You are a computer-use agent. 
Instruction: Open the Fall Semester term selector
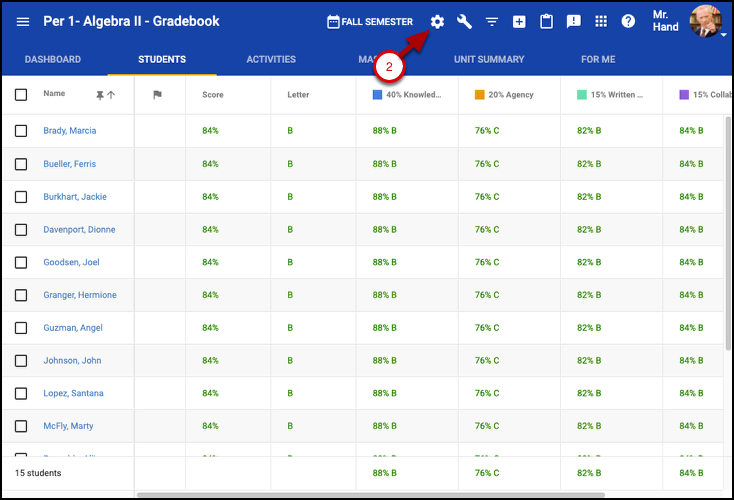(370, 22)
